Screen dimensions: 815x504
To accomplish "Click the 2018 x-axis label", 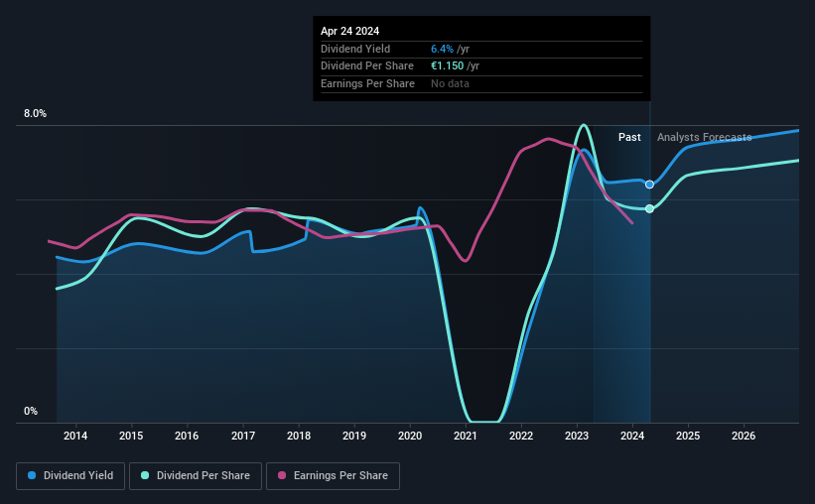I will click(299, 436).
